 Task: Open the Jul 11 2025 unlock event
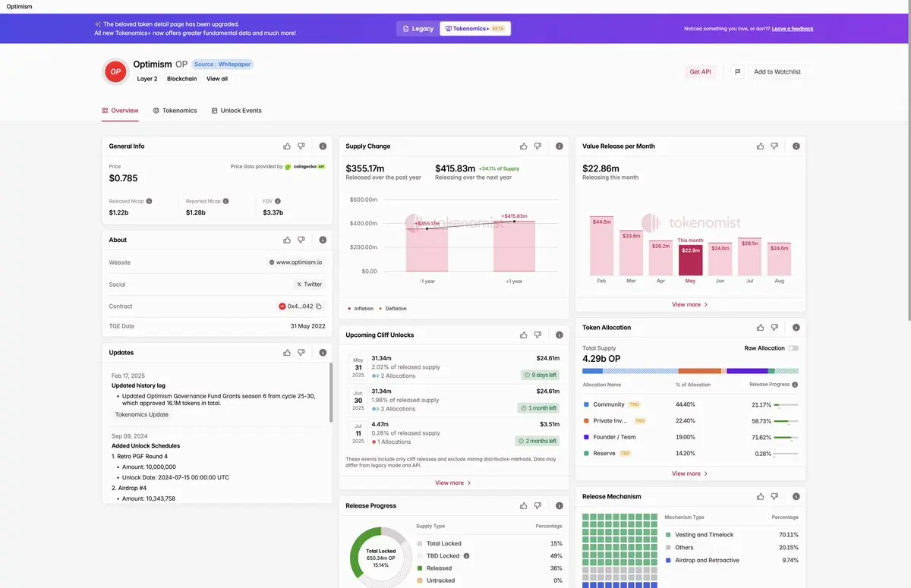[x=453, y=433]
